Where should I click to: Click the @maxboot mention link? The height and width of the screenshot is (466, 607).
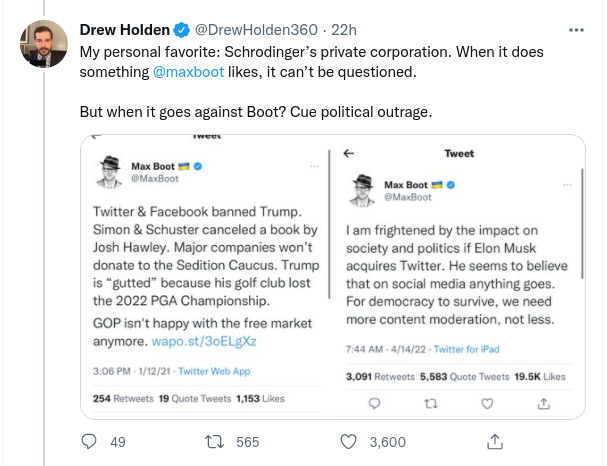[x=187, y=73]
